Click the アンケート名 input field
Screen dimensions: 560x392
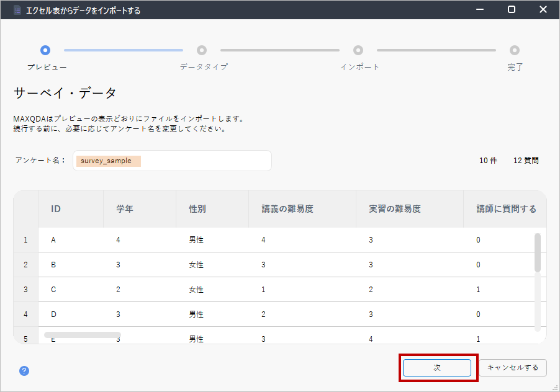coord(172,161)
